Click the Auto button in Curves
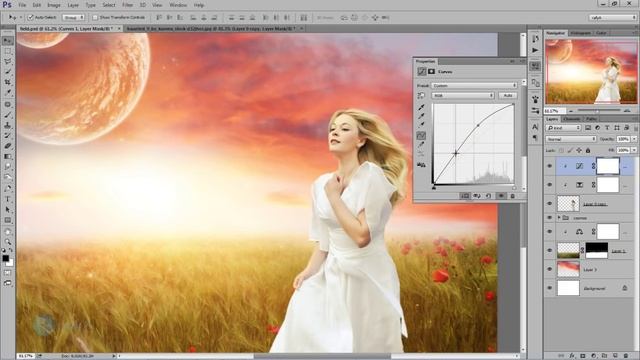 click(x=508, y=96)
